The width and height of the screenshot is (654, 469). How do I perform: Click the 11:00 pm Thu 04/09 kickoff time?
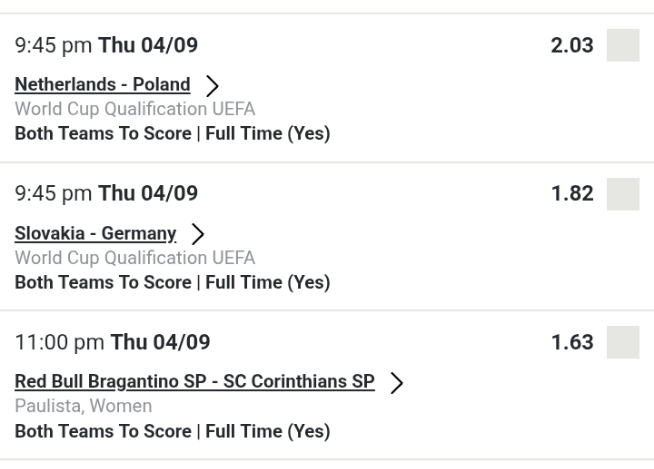point(112,343)
